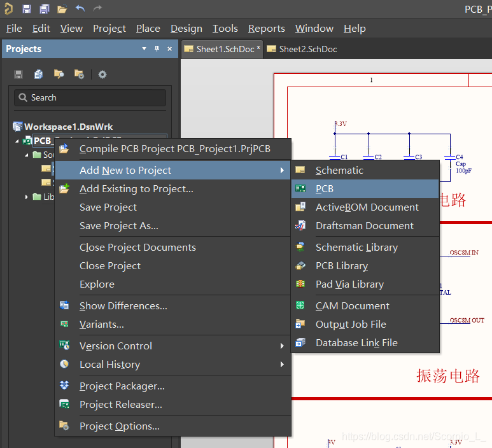Open the Design menu
Viewport: 492px width, 448px height.
(x=186, y=29)
